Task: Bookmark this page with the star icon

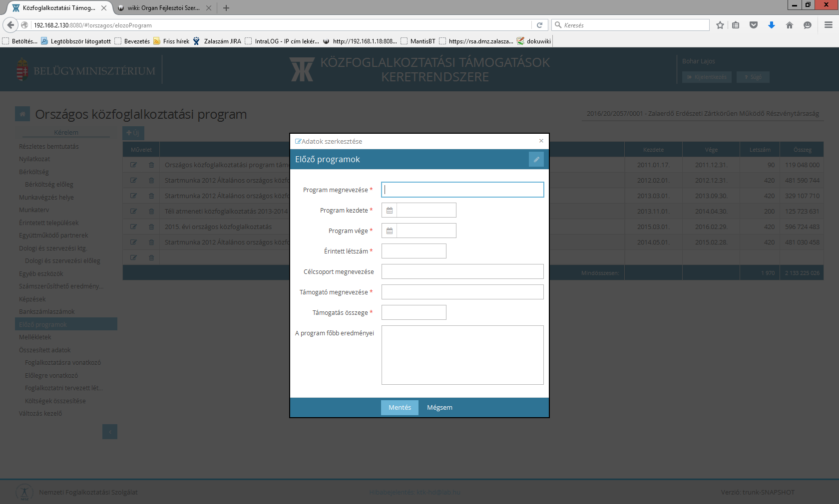Action: (x=720, y=25)
